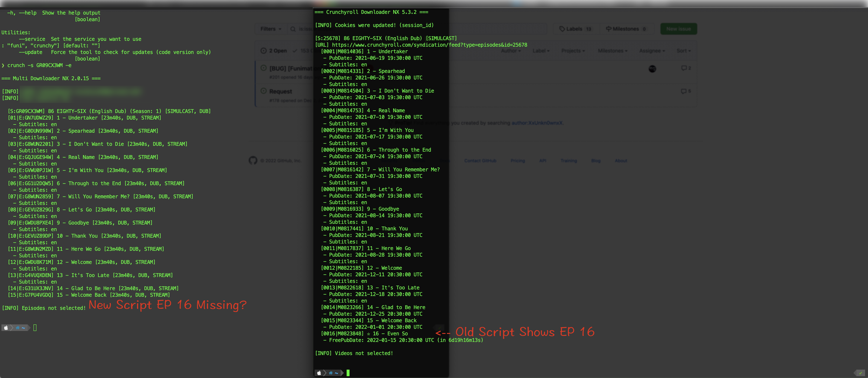Open the Training footer link
The height and width of the screenshot is (378, 868).
[569, 161]
